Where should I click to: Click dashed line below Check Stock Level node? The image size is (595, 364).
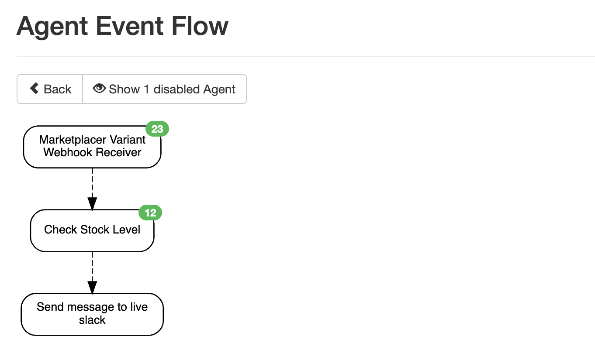tap(92, 264)
